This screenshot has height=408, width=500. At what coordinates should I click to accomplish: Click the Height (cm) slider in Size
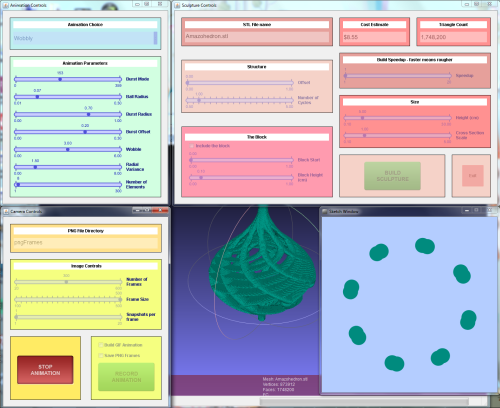click(x=398, y=118)
